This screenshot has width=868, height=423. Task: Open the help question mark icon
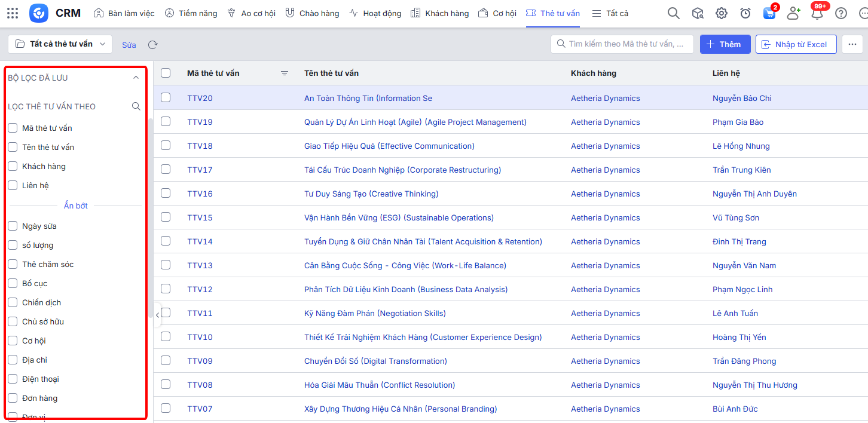point(841,13)
